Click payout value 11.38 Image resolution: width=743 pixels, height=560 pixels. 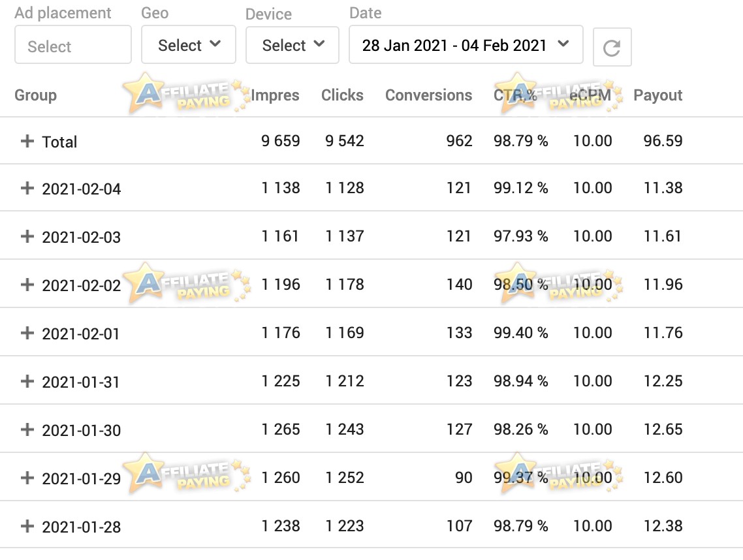[663, 188]
